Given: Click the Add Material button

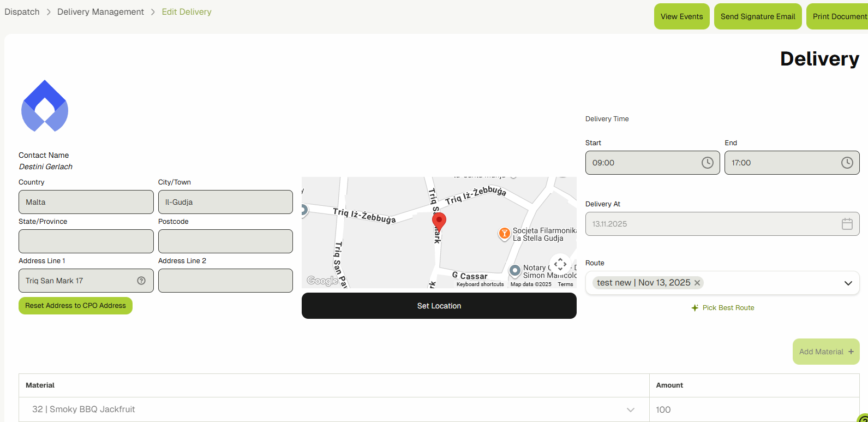Looking at the screenshot, I should click(x=825, y=352).
